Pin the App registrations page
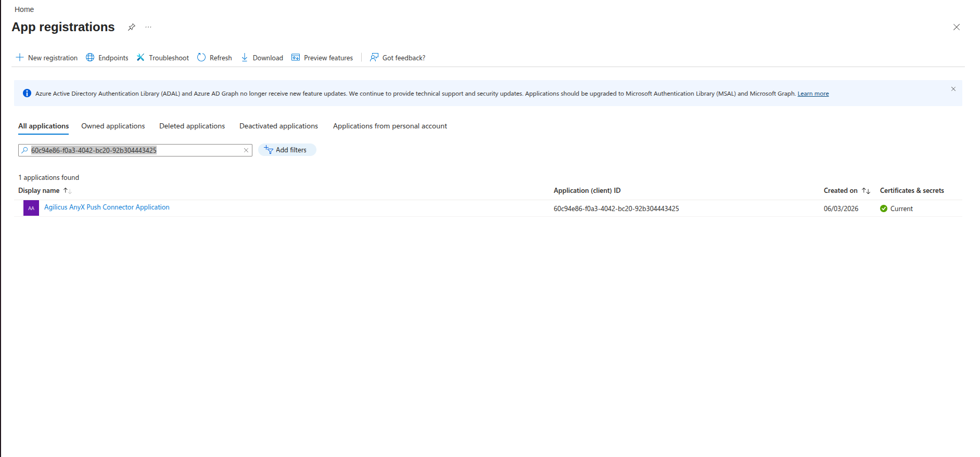 [x=132, y=27]
